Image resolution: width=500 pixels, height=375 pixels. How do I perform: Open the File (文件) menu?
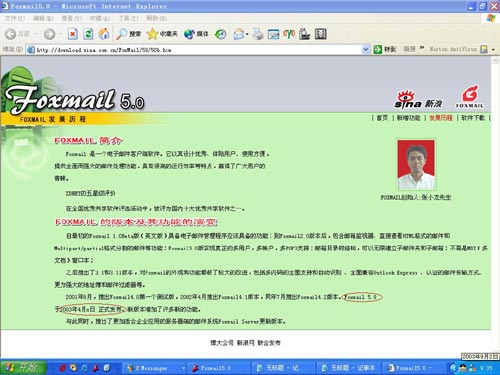point(15,18)
